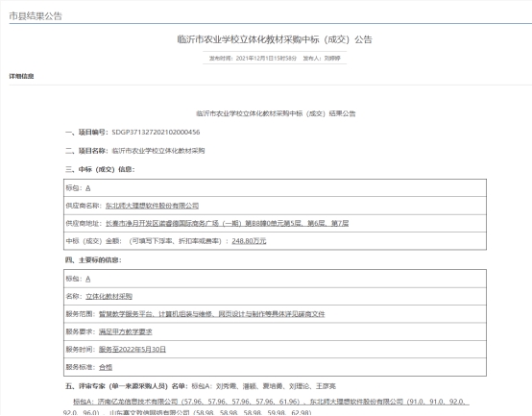This screenshot has width=532, height=416.
Task: Click the name value 立体化教材采购
Action: [x=109, y=296]
